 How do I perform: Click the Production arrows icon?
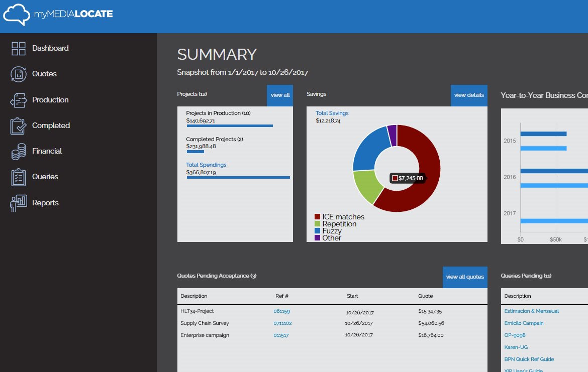pos(19,100)
